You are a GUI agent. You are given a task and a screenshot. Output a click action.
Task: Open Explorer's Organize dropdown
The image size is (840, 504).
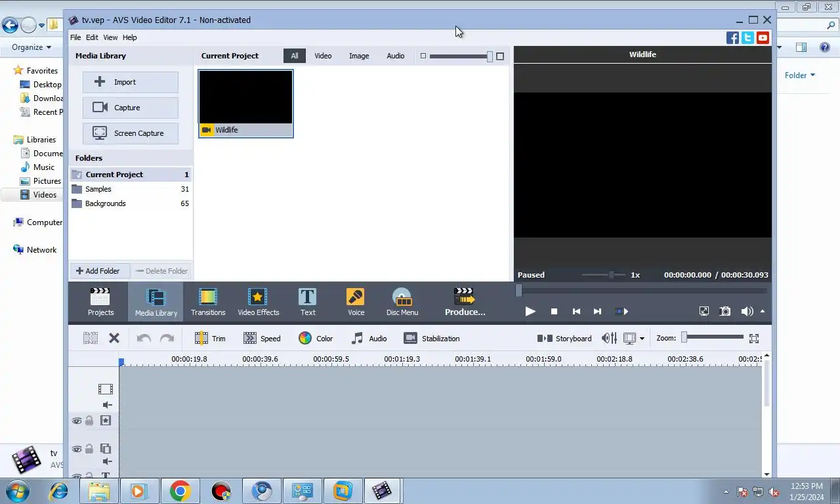(31, 47)
